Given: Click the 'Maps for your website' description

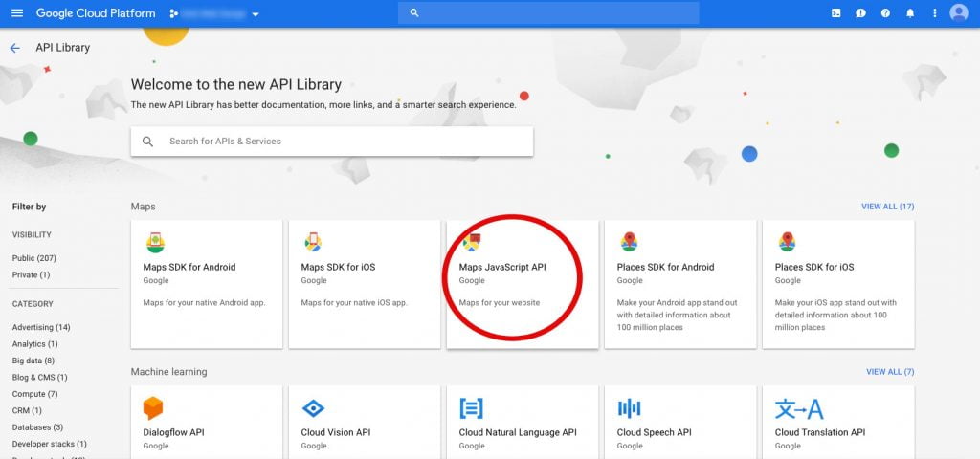Looking at the screenshot, I should [x=500, y=303].
